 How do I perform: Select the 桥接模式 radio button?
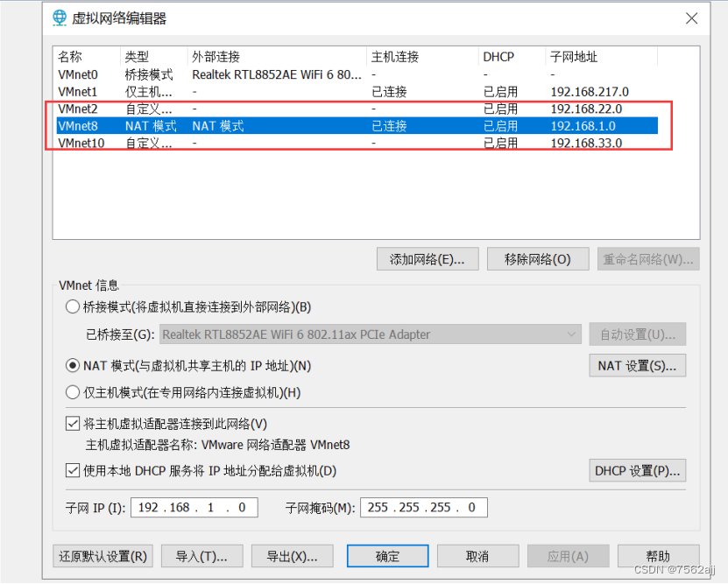[73, 307]
